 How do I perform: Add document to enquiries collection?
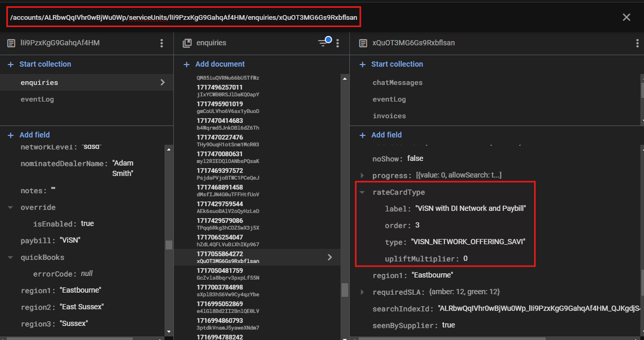(x=214, y=64)
